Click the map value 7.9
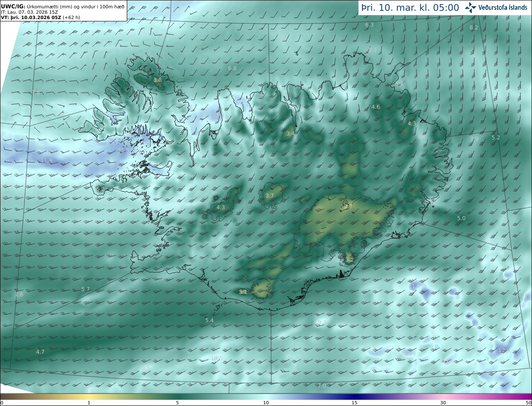532x406 pixels. tap(474, 139)
